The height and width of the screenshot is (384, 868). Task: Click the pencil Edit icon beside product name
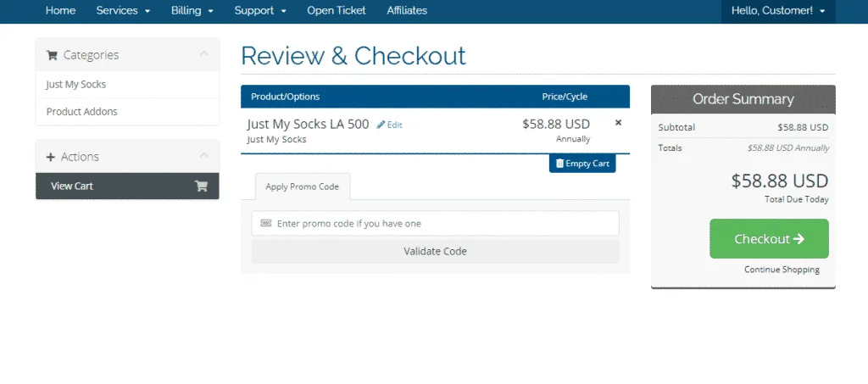(381, 125)
